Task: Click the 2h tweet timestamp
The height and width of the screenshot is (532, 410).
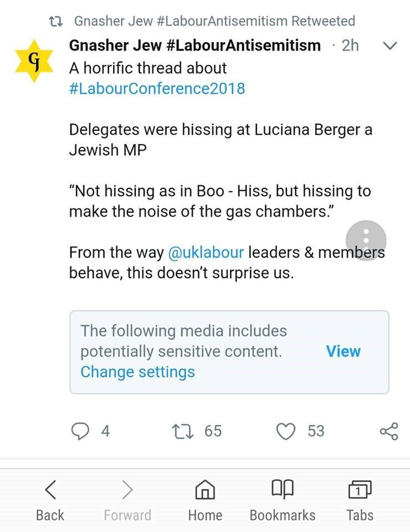Action: pyautogui.click(x=350, y=45)
